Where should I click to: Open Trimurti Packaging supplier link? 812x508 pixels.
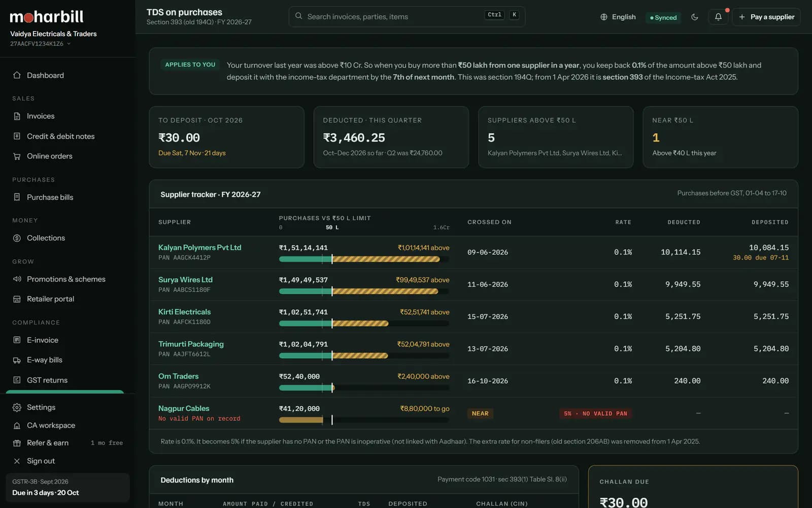[x=191, y=344]
